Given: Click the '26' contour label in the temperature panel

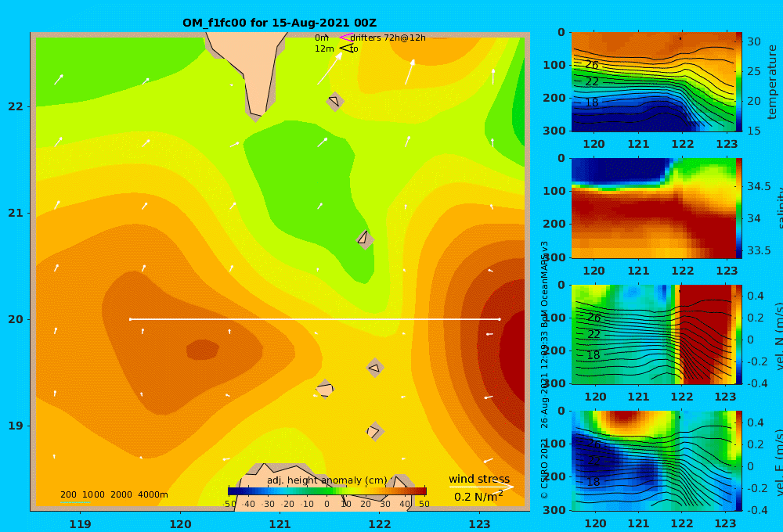Looking at the screenshot, I should click(x=592, y=65).
